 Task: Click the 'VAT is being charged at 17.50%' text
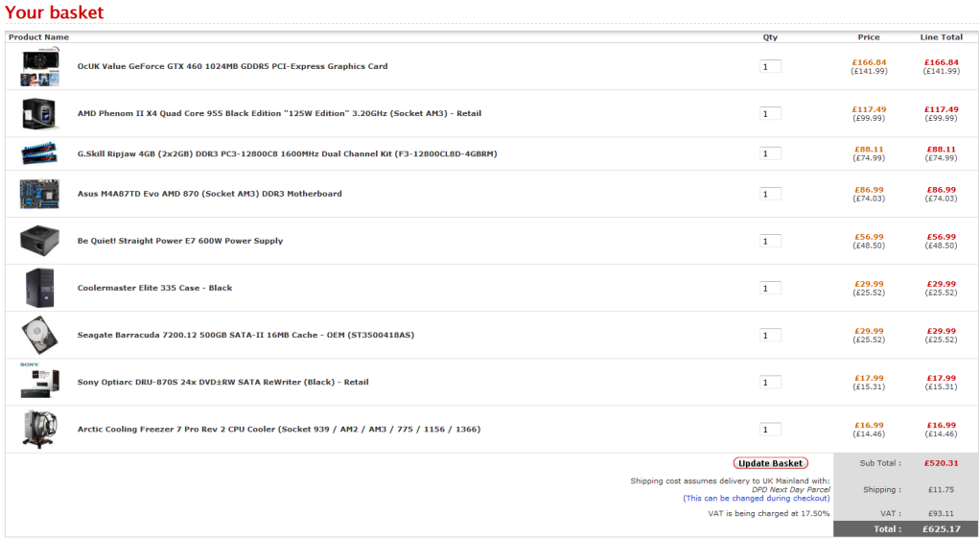(769, 514)
